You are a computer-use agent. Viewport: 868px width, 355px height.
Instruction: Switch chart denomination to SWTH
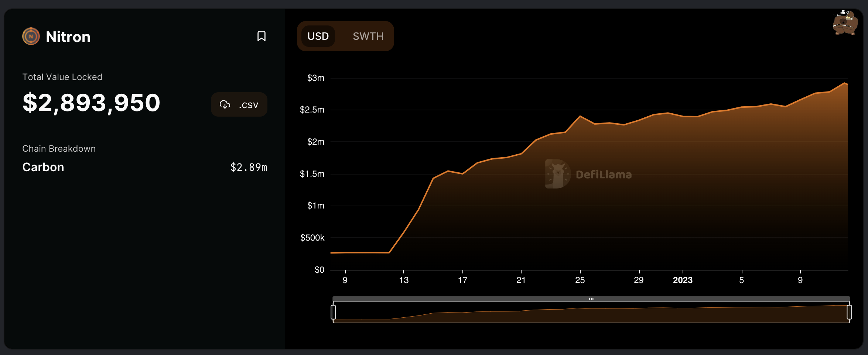[x=368, y=36]
